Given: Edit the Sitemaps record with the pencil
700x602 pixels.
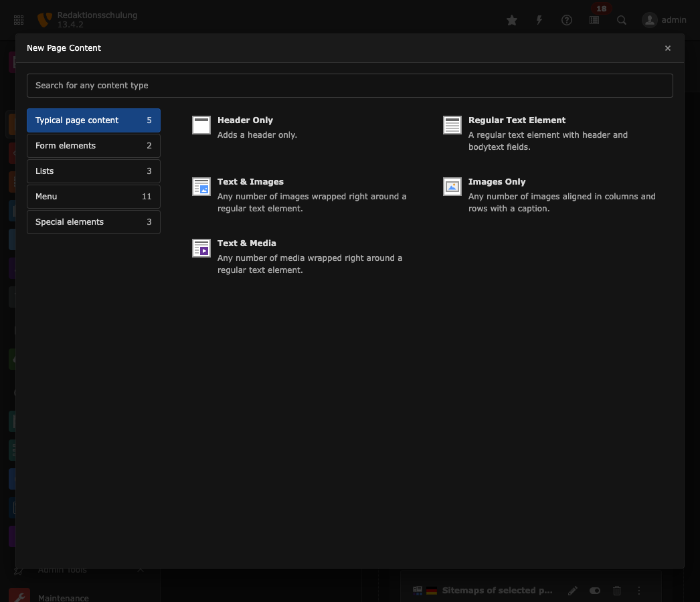Looking at the screenshot, I should [x=573, y=591].
